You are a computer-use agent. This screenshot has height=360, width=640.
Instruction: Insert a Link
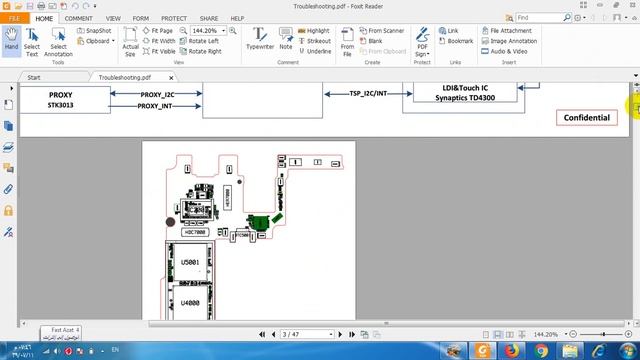click(x=449, y=31)
